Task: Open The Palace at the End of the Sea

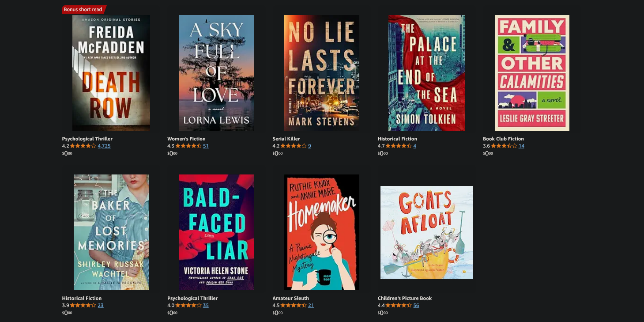Action: (427, 73)
